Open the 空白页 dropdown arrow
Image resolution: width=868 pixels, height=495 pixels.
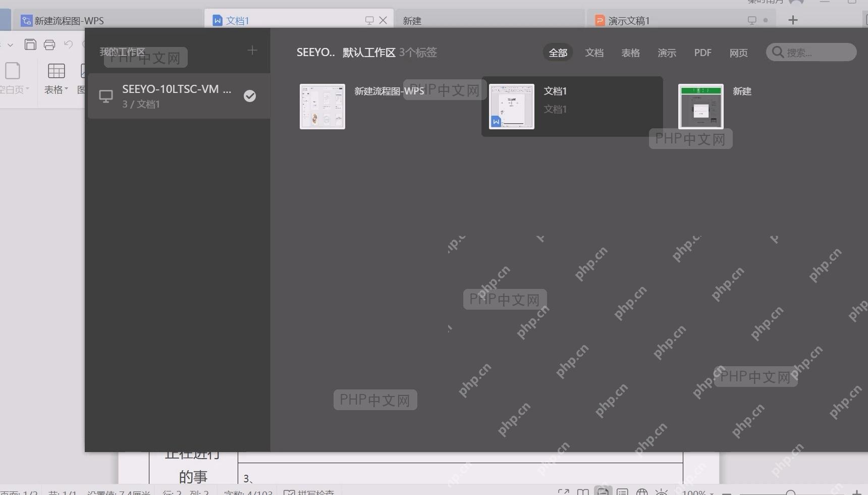point(27,89)
